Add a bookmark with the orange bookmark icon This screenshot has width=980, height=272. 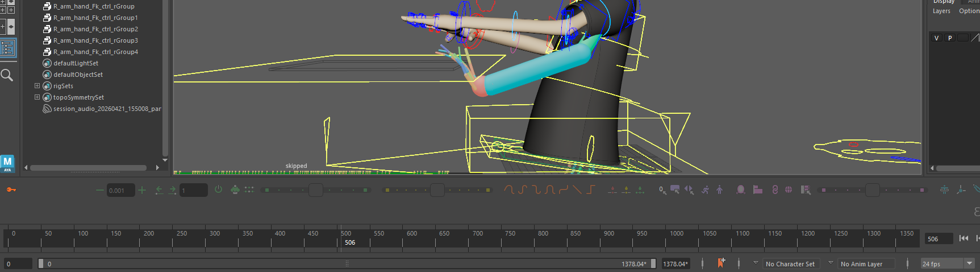[721, 263]
